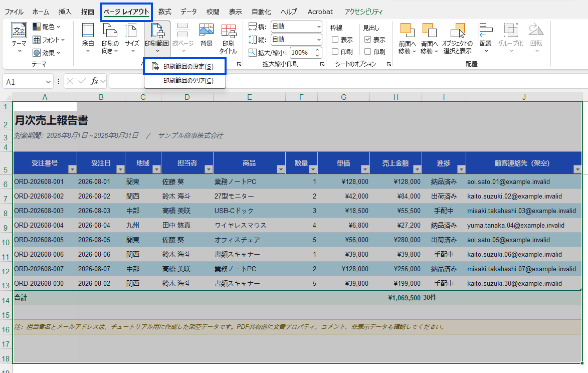
Task: Switch to the 校閲 tab
Action: tap(213, 12)
